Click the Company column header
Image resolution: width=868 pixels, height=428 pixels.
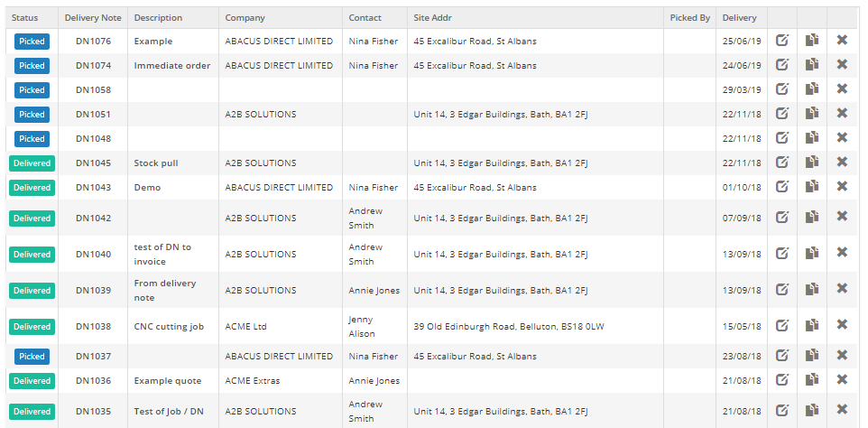click(245, 18)
